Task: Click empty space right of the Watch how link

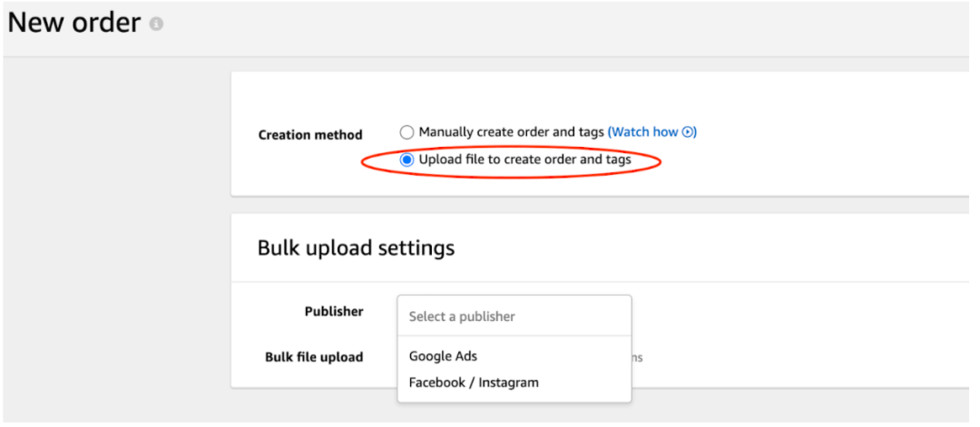Action: 817,132
